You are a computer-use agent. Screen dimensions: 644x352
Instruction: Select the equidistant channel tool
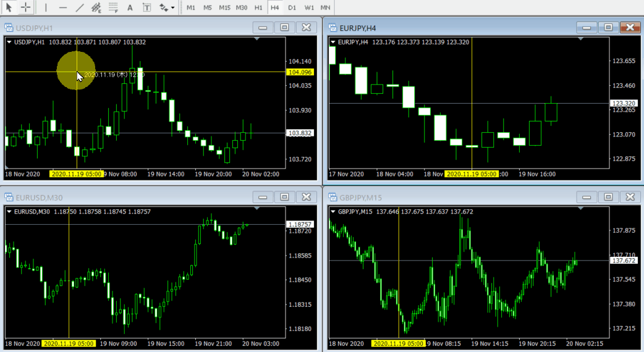[96, 7]
